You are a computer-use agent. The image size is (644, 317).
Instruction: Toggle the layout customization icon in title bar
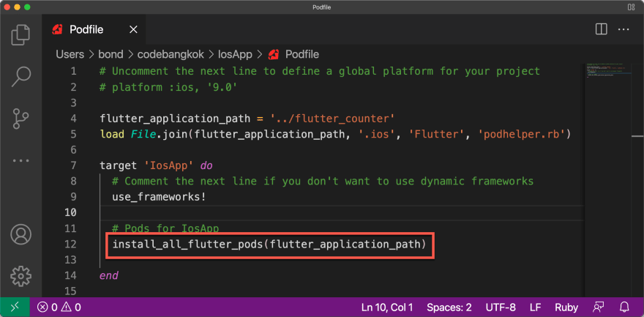pos(631,7)
